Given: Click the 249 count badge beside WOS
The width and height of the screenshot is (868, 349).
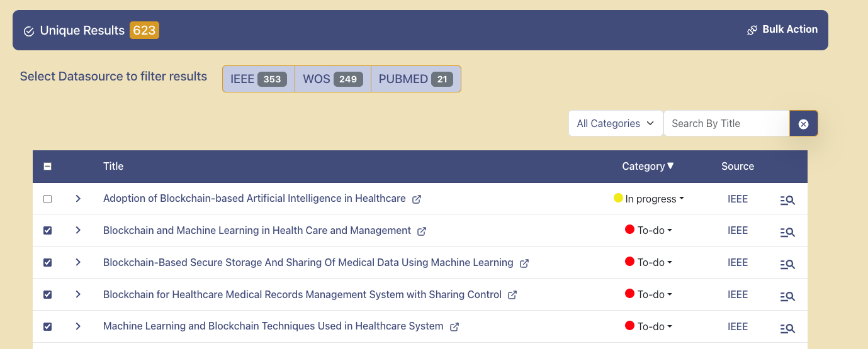Looking at the screenshot, I should [x=348, y=79].
